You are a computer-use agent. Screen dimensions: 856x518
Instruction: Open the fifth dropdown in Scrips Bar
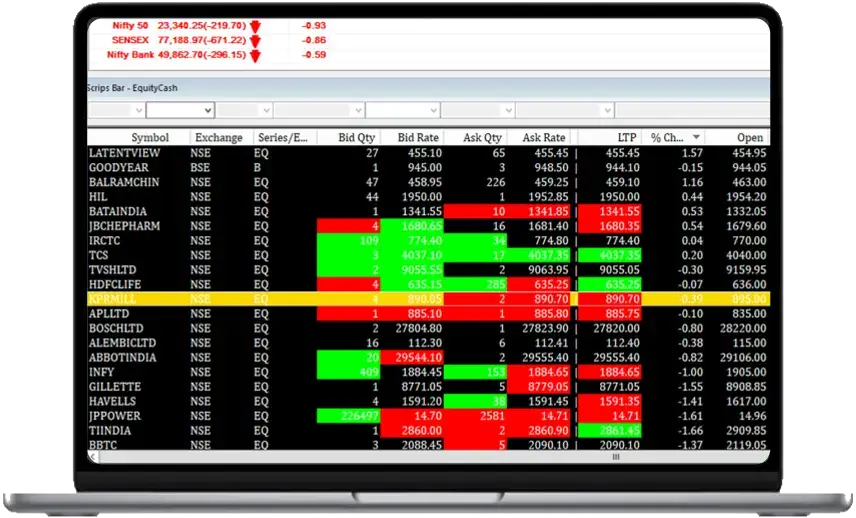(x=402, y=111)
